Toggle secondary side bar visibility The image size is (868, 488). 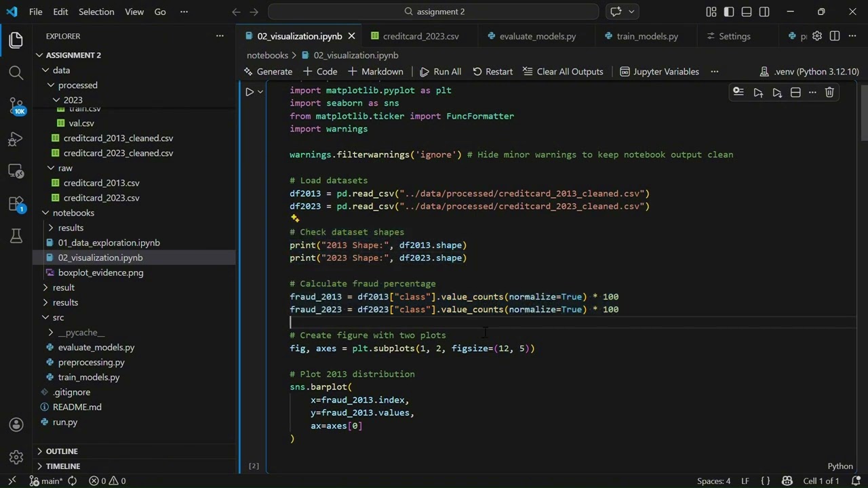pos(764,12)
